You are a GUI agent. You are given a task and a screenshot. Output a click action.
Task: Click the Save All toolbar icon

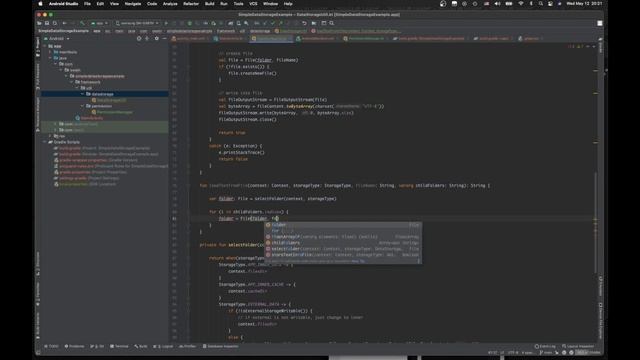pyautogui.click(x=47, y=23)
